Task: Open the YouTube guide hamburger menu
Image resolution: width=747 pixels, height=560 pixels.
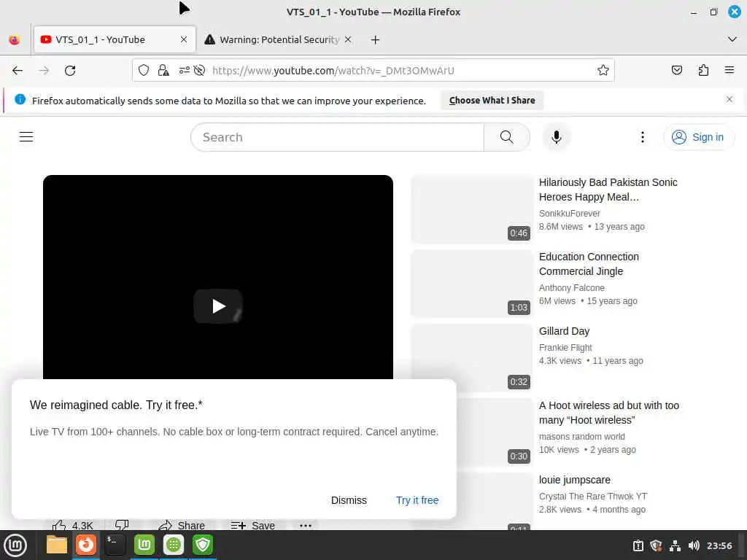Action: (x=26, y=137)
